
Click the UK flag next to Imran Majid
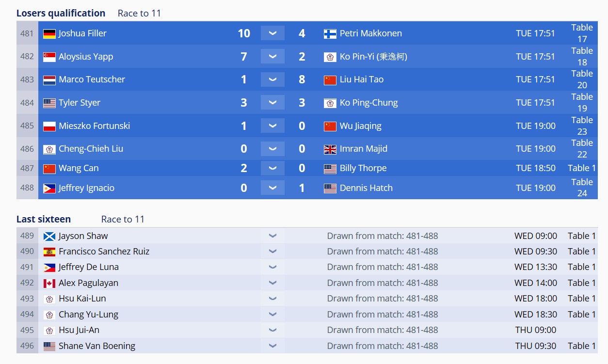coord(330,149)
